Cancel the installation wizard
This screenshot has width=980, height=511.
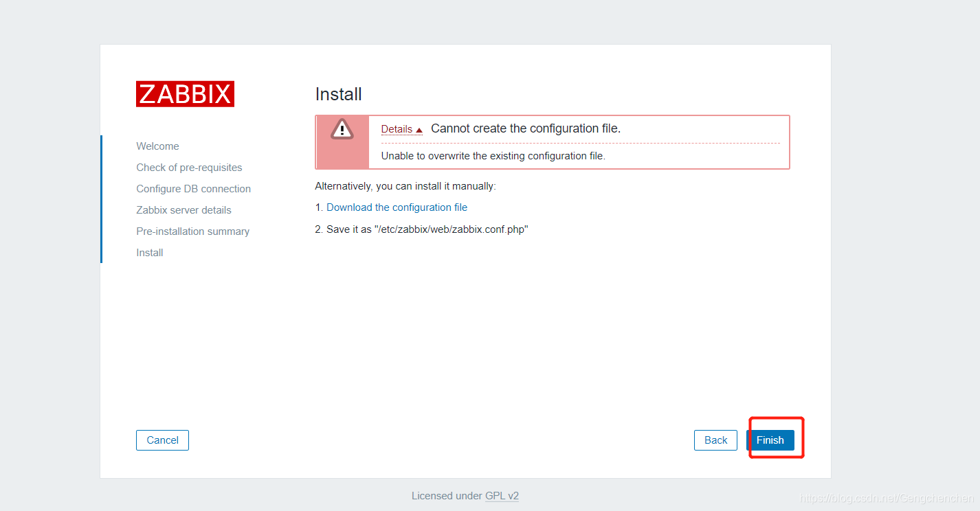pos(162,440)
